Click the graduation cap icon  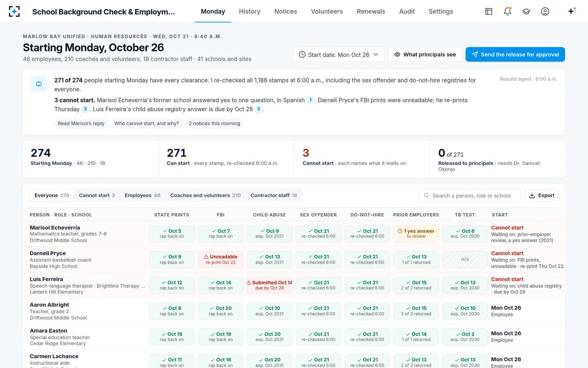pos(526,11)
